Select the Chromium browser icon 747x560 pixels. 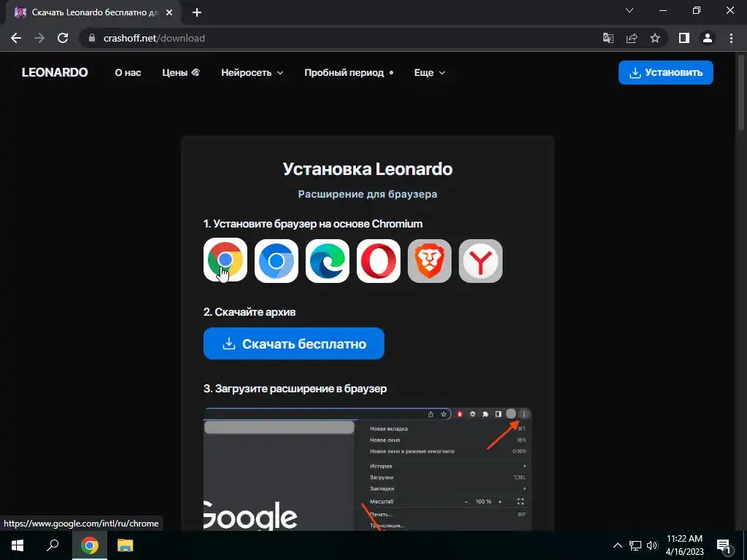(276, 260)
